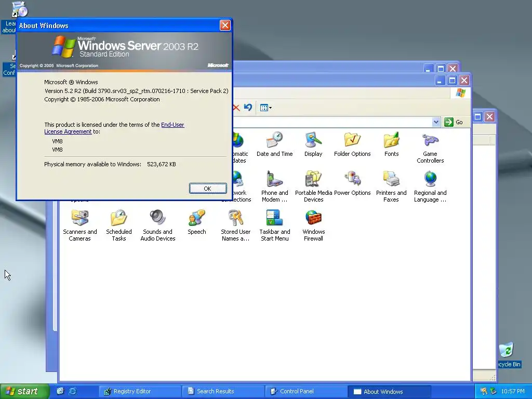Click the first system tray icon
This screenshot has width=532, height=399.
point(484,391)
